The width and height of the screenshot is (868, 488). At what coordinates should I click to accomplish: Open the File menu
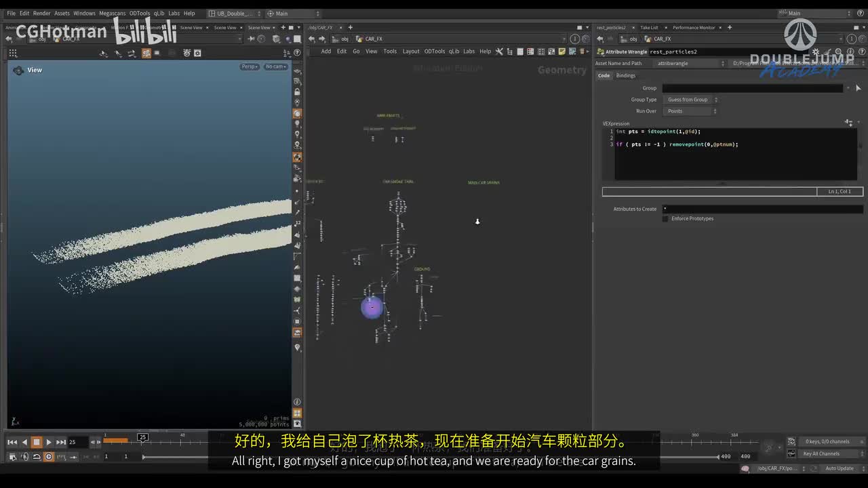pos(11,13)
